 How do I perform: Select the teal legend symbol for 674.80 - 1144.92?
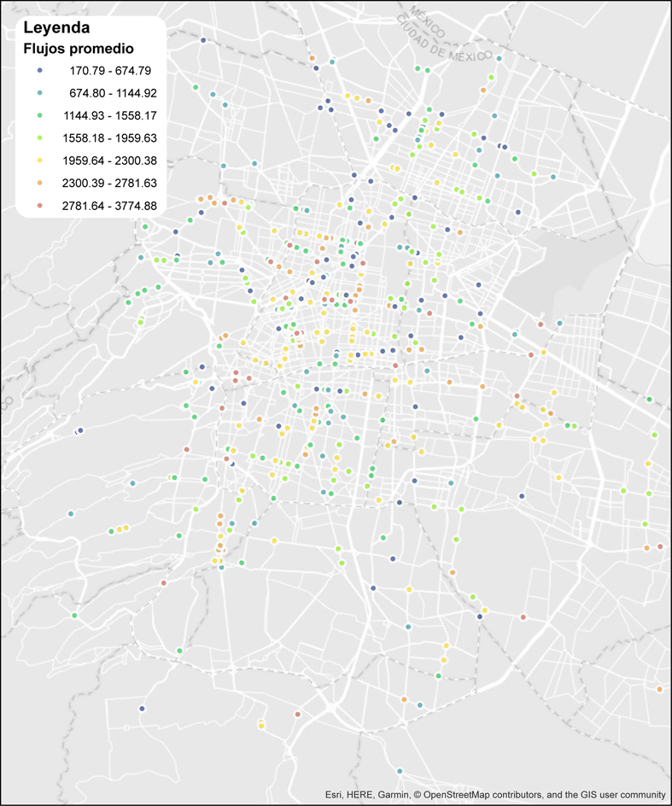[x=40, y=92]
